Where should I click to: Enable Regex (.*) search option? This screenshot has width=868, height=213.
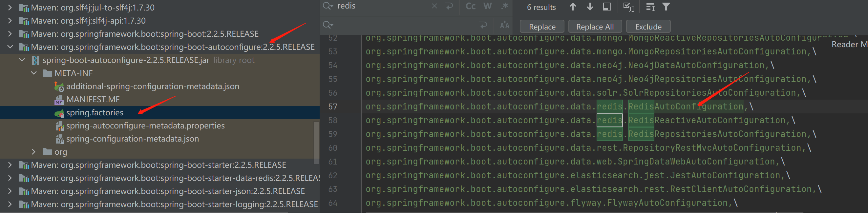504,6
